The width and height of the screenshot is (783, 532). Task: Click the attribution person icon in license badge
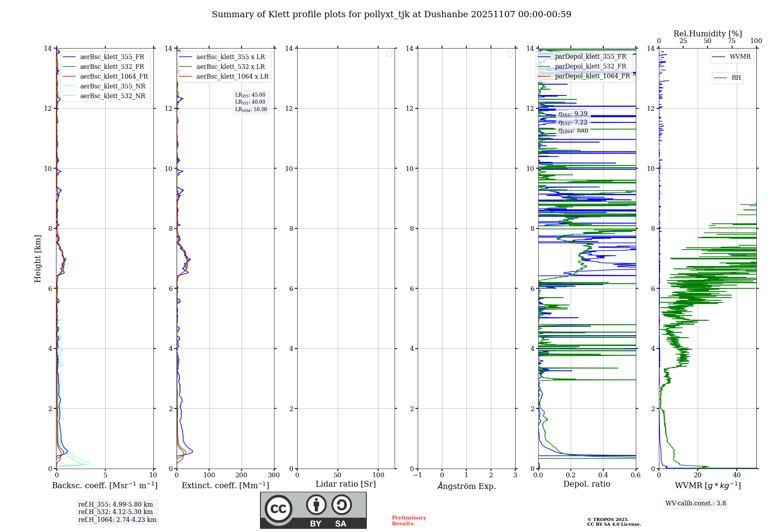click(x=316, y=505)
